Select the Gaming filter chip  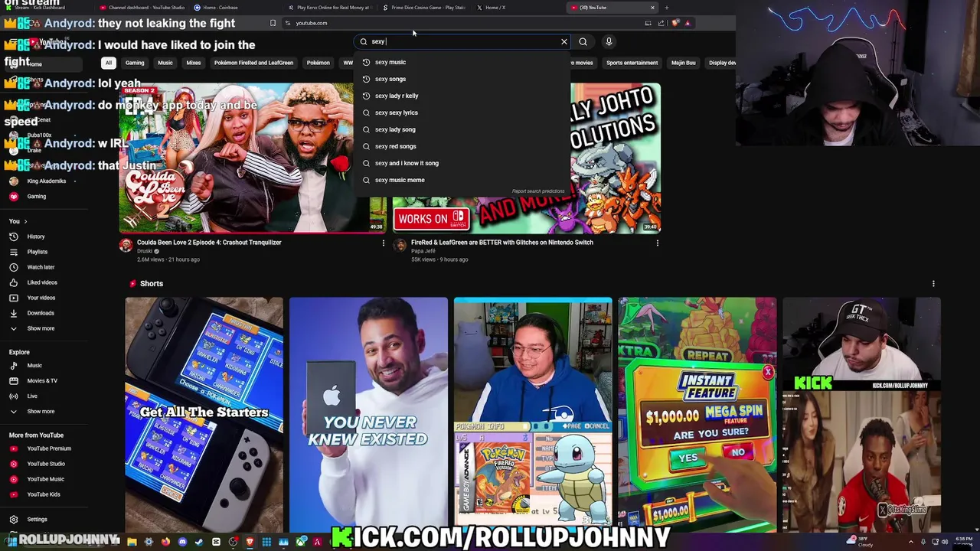pos(135,63)
